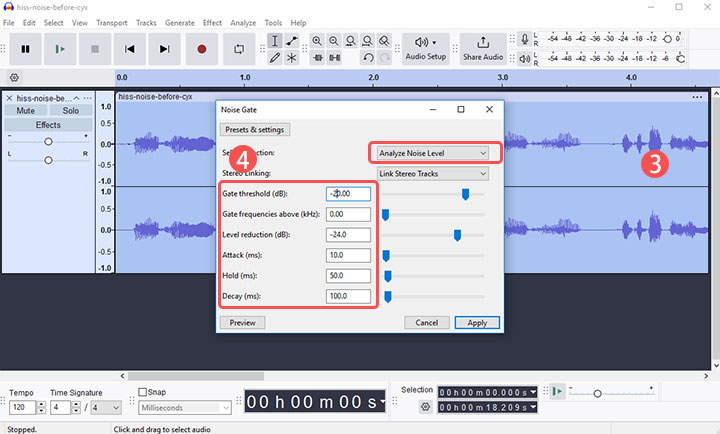The width and height of the screenshot is (720, 434).
Task: Adjust the playback speed slider
Action: 597,394
